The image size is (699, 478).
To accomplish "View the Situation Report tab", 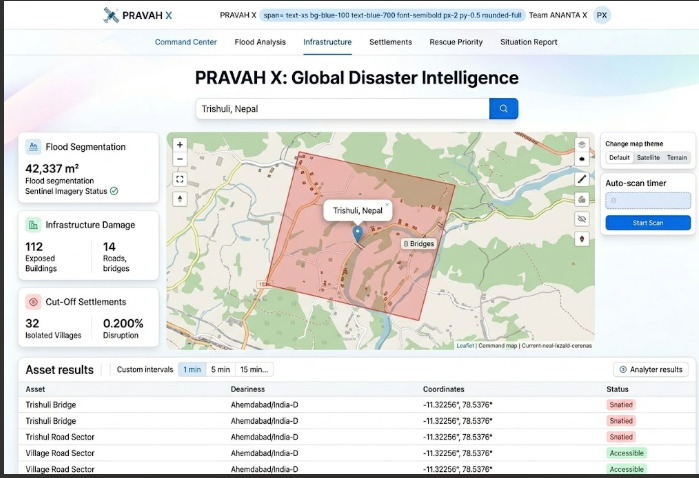I will tap(529, 42).
